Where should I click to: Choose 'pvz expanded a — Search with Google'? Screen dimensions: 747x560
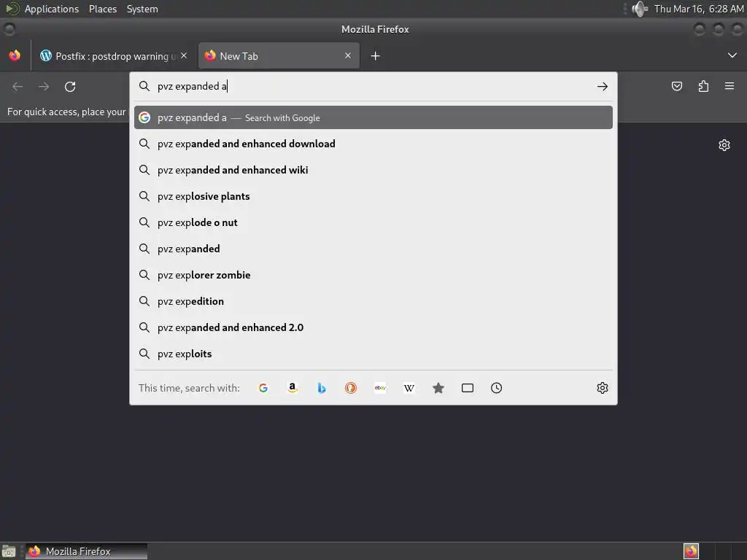[373, 117]
